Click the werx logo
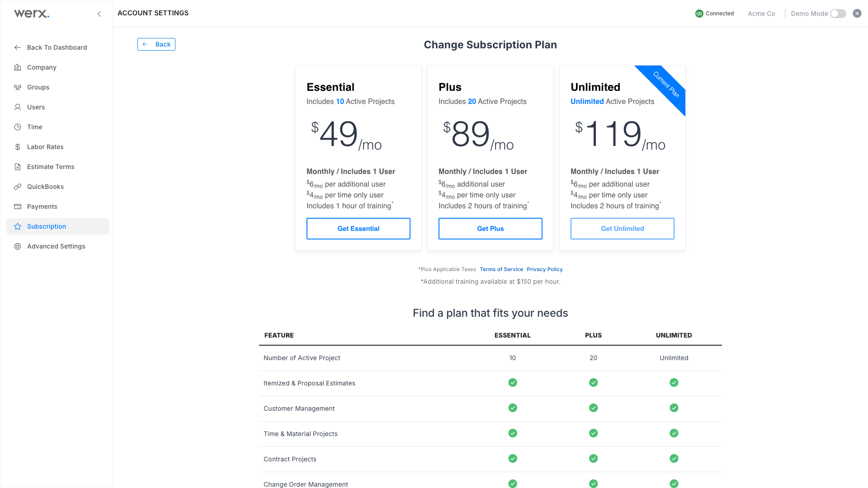This screenshot has height=488, width=868. click(32, 14)
